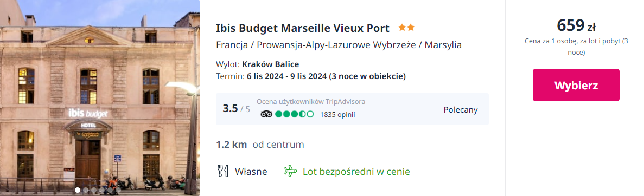The height and width of the screenshot is (196, 644).
Task: Select the first carousel dot on photo
Action: point(78,190)
